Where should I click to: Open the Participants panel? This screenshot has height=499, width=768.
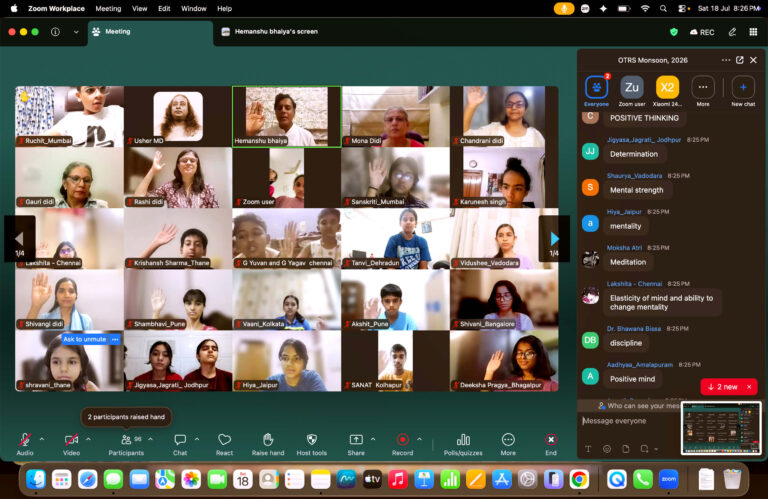coord(126,444)
